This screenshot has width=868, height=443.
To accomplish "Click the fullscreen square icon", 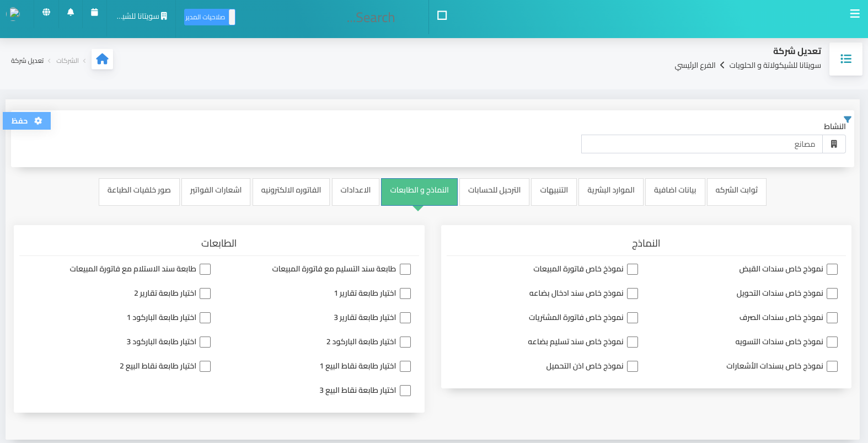I will coord(442,15).
